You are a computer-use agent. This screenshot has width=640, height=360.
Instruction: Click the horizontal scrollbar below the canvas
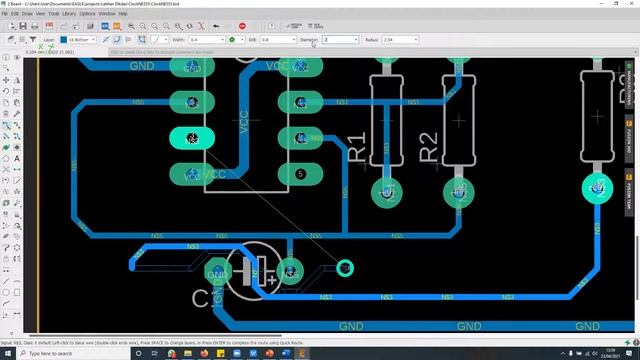155,336
